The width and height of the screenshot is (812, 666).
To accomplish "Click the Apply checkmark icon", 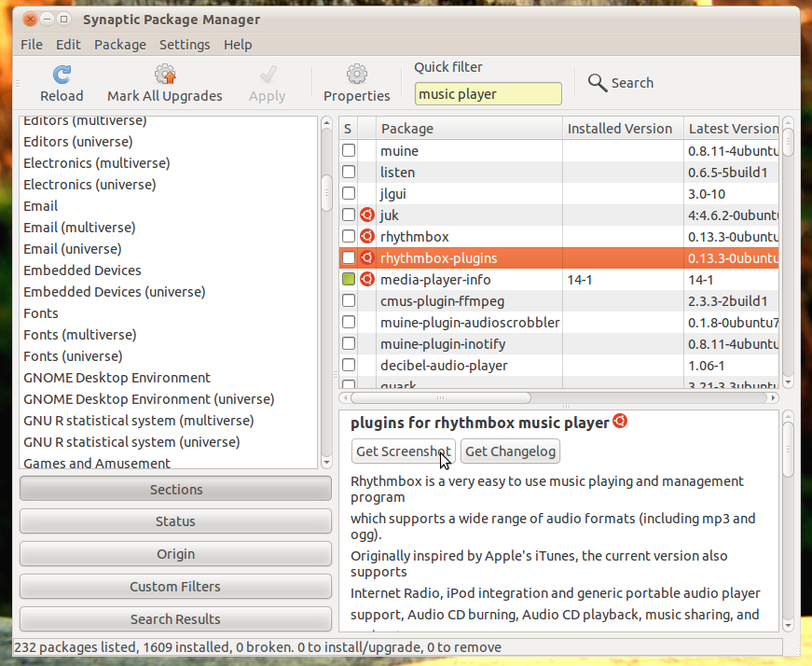I will click(268, 75).
